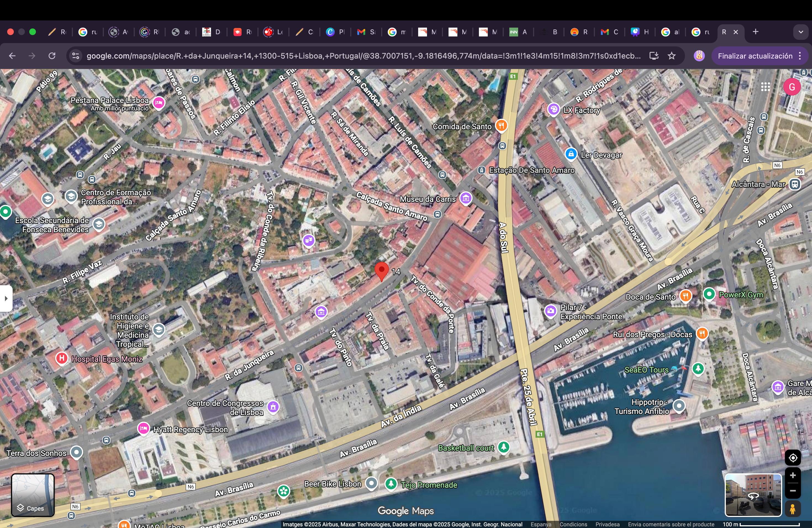The width and height of the screenshot is (812, 528).
Task: Expand the collapsed side panel arrow
Action: (6, 299)
